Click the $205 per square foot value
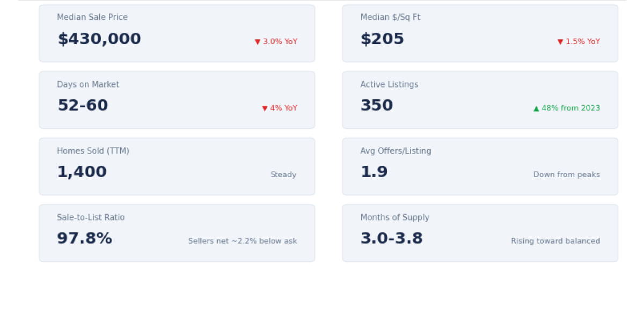 (x=382, y=39)
